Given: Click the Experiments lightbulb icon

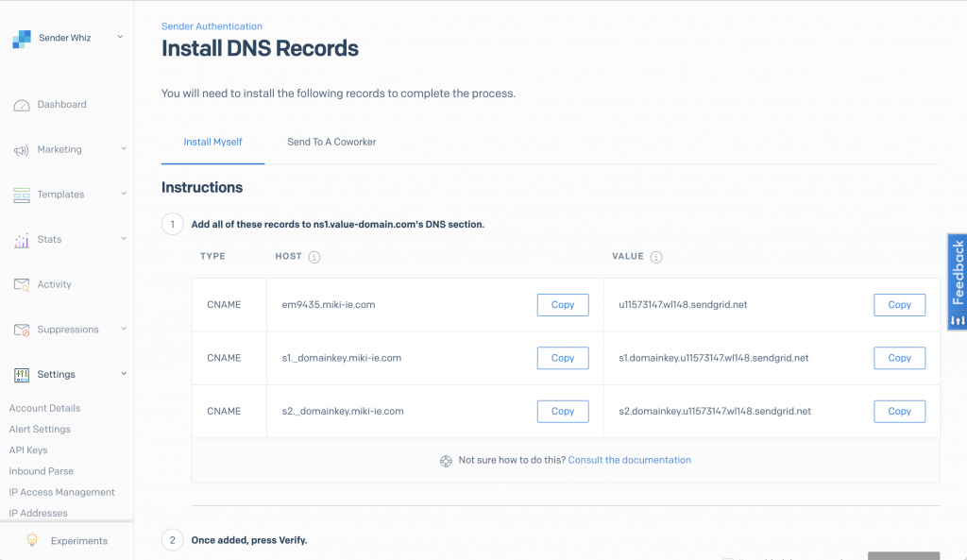Looking at the screenshot, I should (x=32, y=540).
